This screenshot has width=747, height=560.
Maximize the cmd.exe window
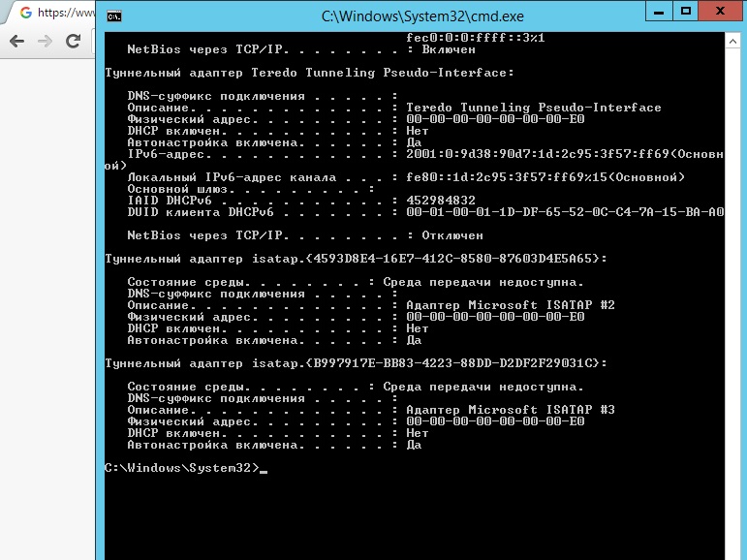click(686, 12)
